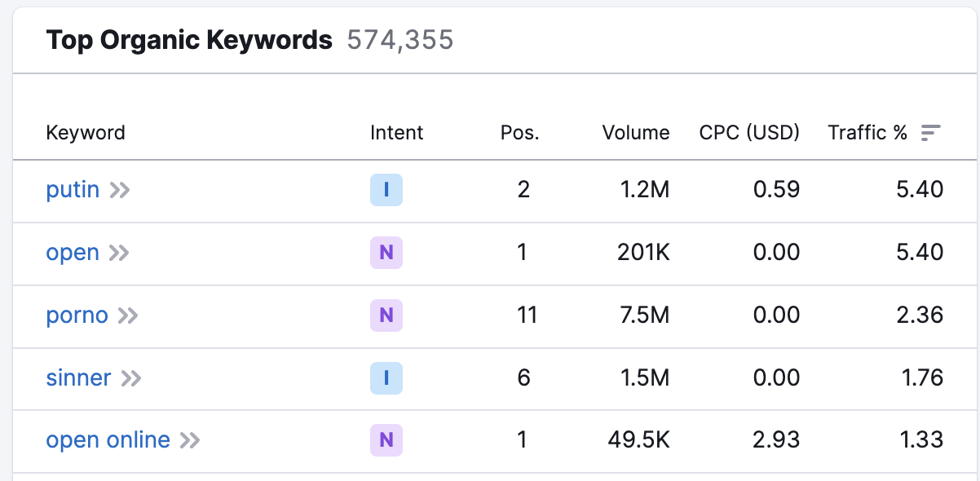Click the Navigational intent badge for open online
The image size is (980, 481).
click(386, 442)
